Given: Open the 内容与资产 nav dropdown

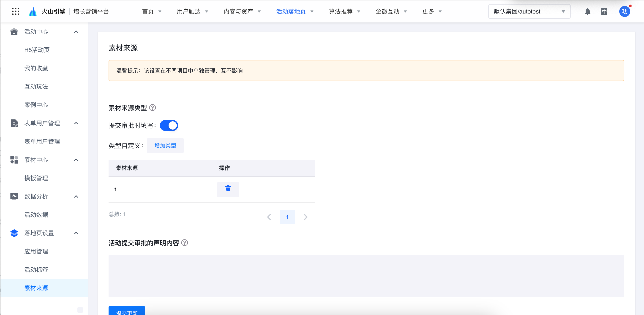Looking at the screenshot, I should point(242,11).
